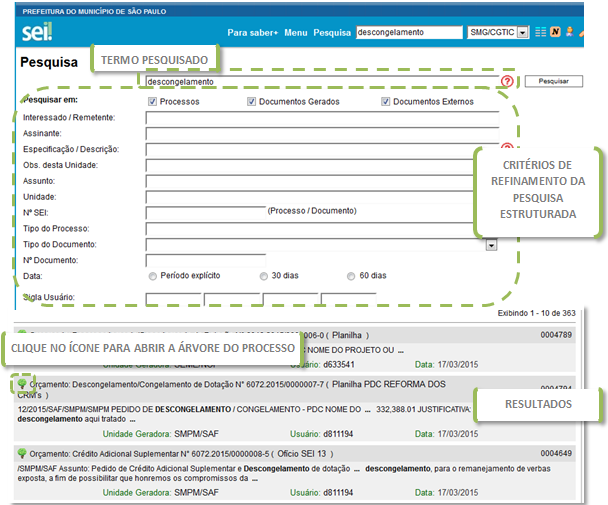Expand the Tipo do Documento dropdown

(x=491, y=244)
